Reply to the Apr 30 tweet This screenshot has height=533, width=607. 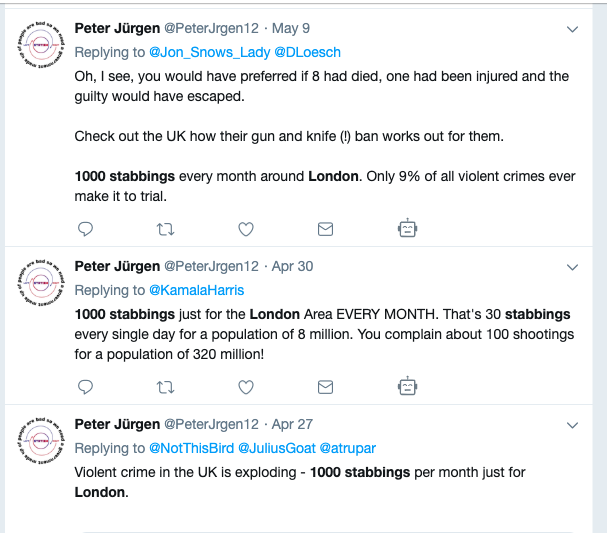click(86, 387)
